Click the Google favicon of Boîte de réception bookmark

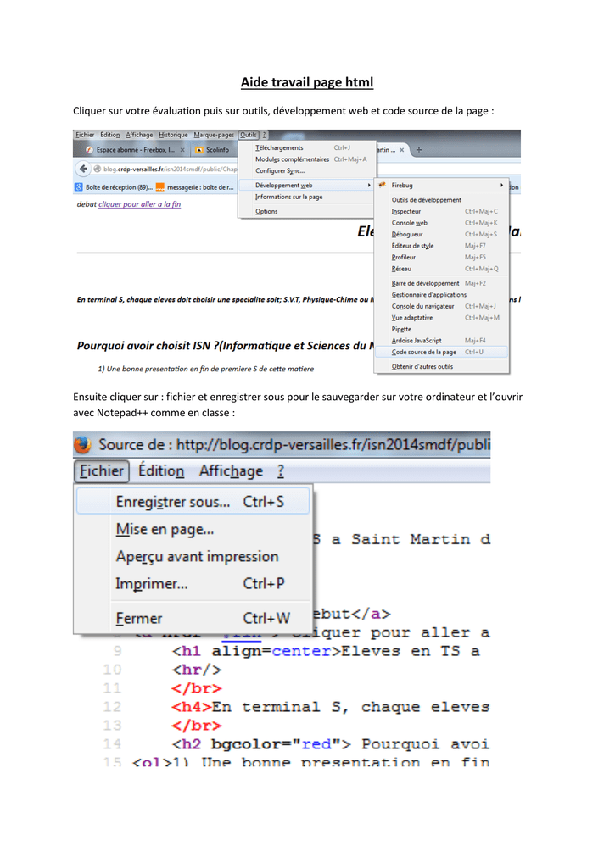click(79, 187)
